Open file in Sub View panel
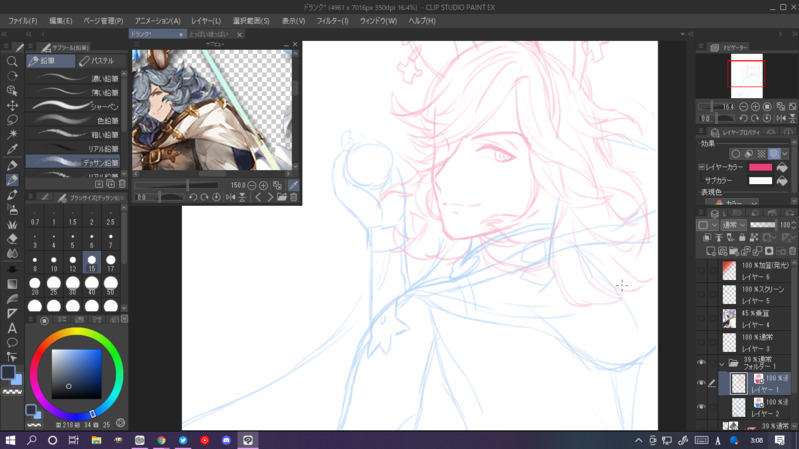The image size is (799, 449). click(282, 197)
